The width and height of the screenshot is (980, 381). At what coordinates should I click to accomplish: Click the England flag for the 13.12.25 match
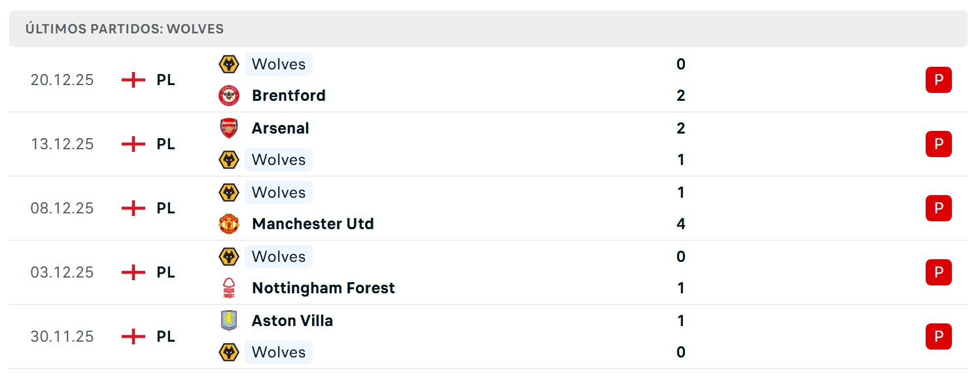click(x=133, y=144)
